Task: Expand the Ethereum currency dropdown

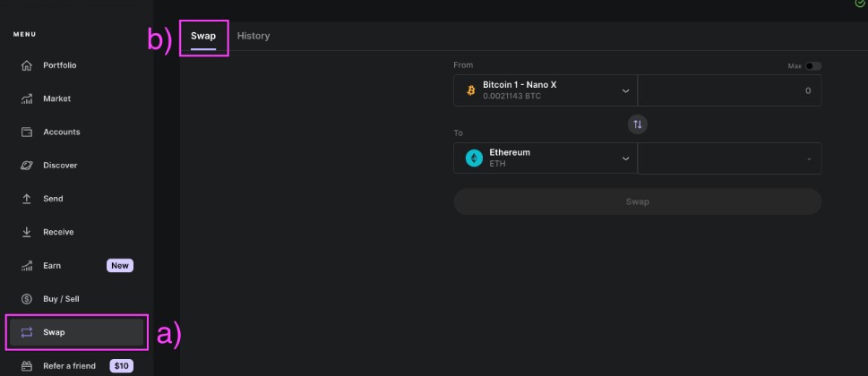Action: click(626, 158)
